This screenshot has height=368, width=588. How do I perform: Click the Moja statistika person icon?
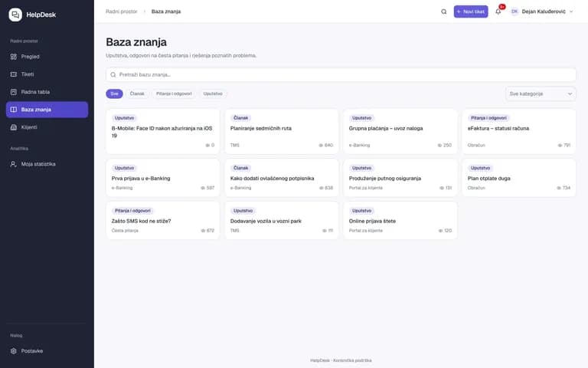(x=14, y=164)
